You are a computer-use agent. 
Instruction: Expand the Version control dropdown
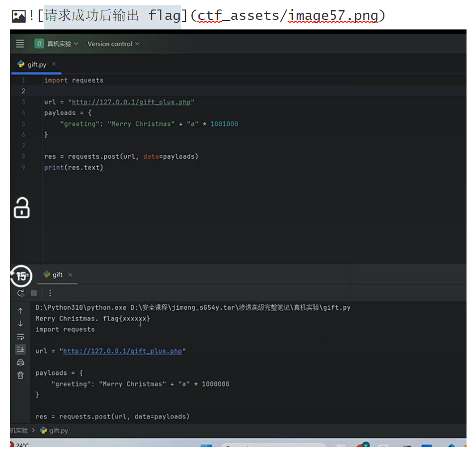click(113, 44)
